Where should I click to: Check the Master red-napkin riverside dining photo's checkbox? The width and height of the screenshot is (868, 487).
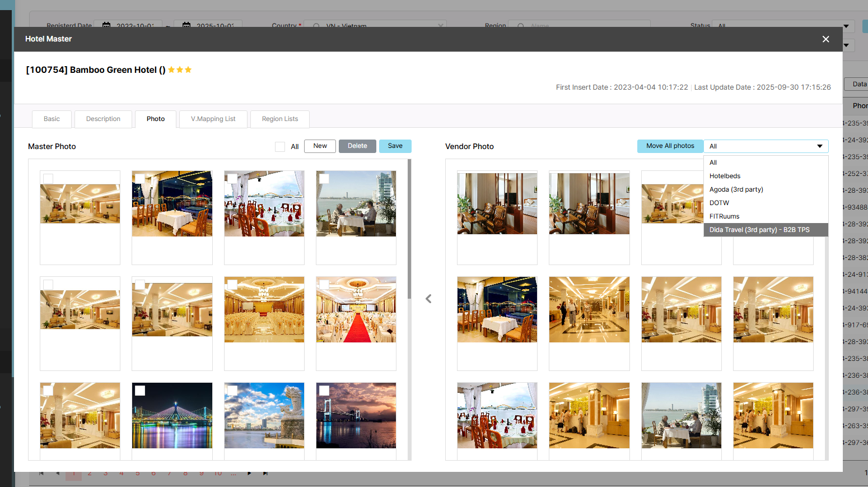click(232, 178)
